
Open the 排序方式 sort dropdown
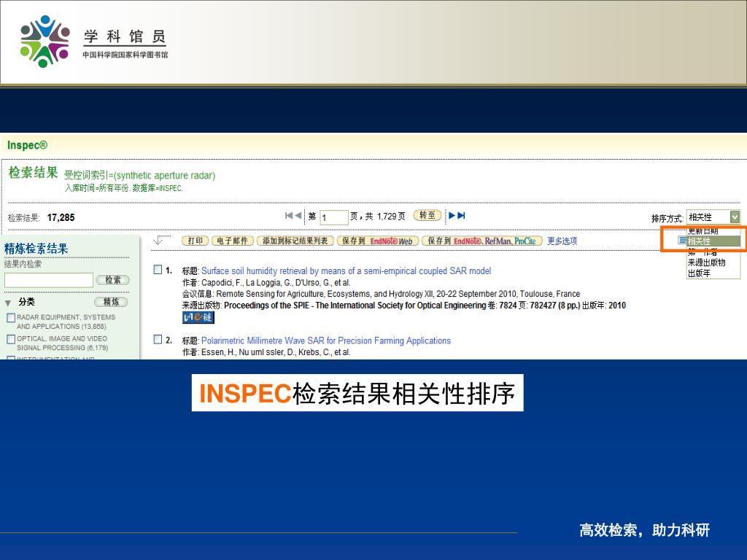click(713, 217)
